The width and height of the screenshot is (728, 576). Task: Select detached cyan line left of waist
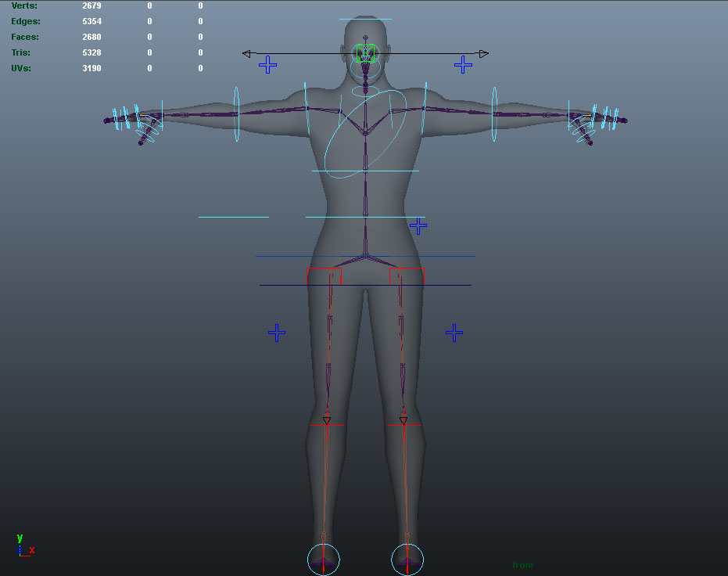[234, 217]
